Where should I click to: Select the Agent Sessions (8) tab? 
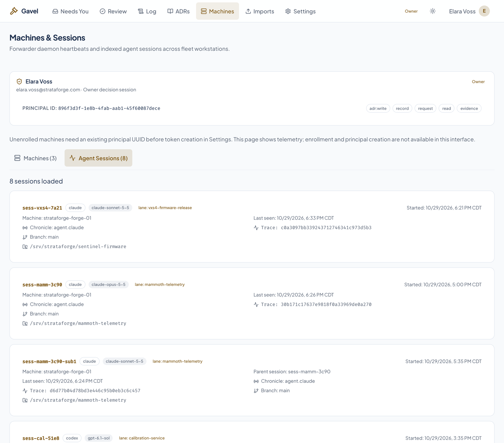tap(98, 158)
